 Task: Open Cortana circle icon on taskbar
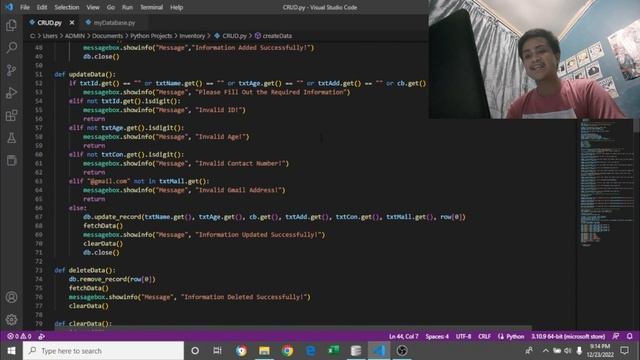[x=195, y=351]
